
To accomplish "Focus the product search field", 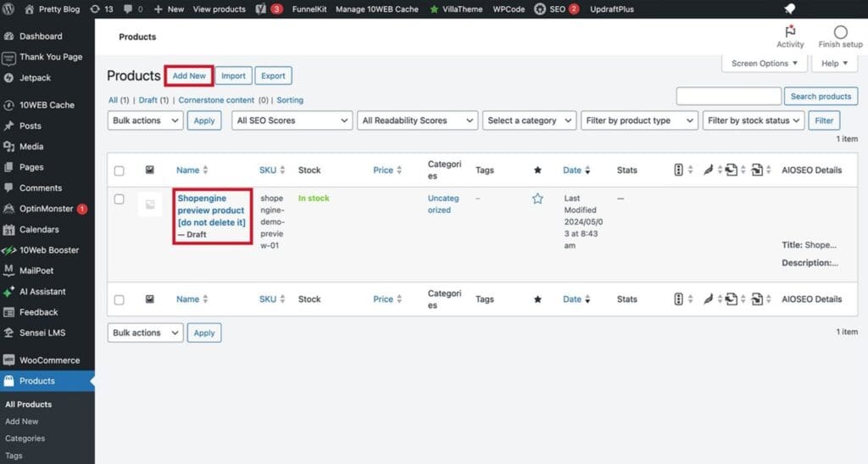I will (728, 97).
